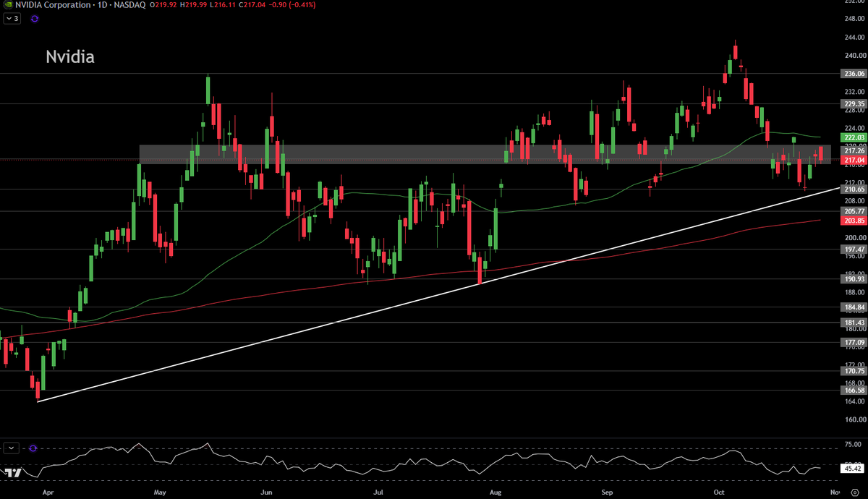The height and width of the screenshot is (499, 868).
Task: Click the NVIDIA logo icon in chart header
Action: 8,4
